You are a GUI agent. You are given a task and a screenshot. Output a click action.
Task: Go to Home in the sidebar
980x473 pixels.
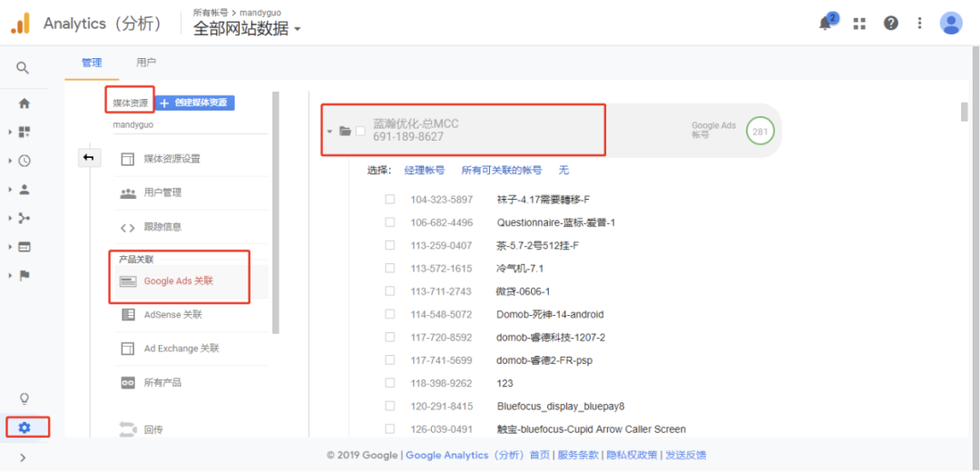[x=24, y=103]
